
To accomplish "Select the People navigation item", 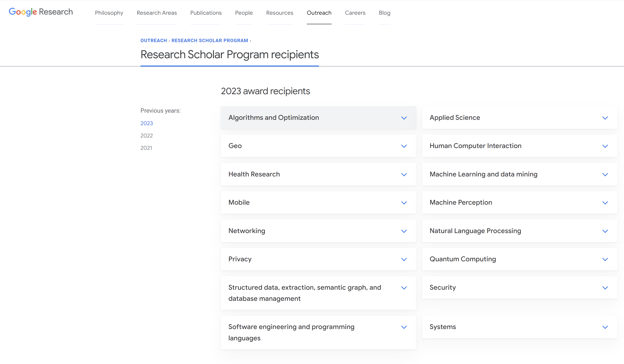I will point(244,13).
